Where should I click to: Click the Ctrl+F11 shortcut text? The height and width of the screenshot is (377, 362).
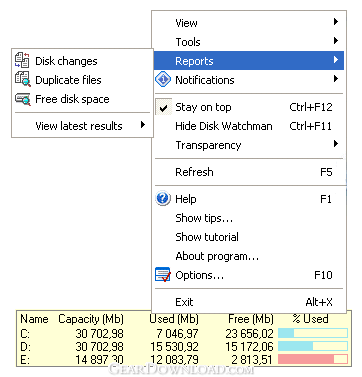(310, 126)
